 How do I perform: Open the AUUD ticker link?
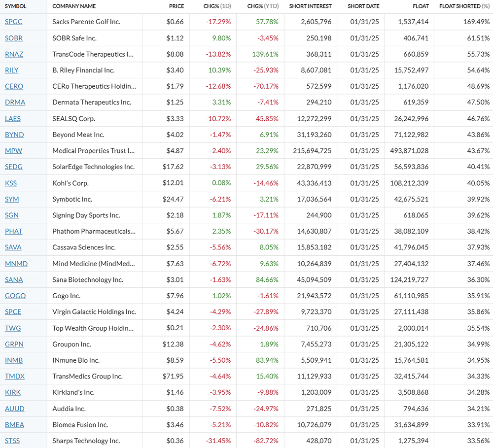pyautogui.click(x=14, y=409)
